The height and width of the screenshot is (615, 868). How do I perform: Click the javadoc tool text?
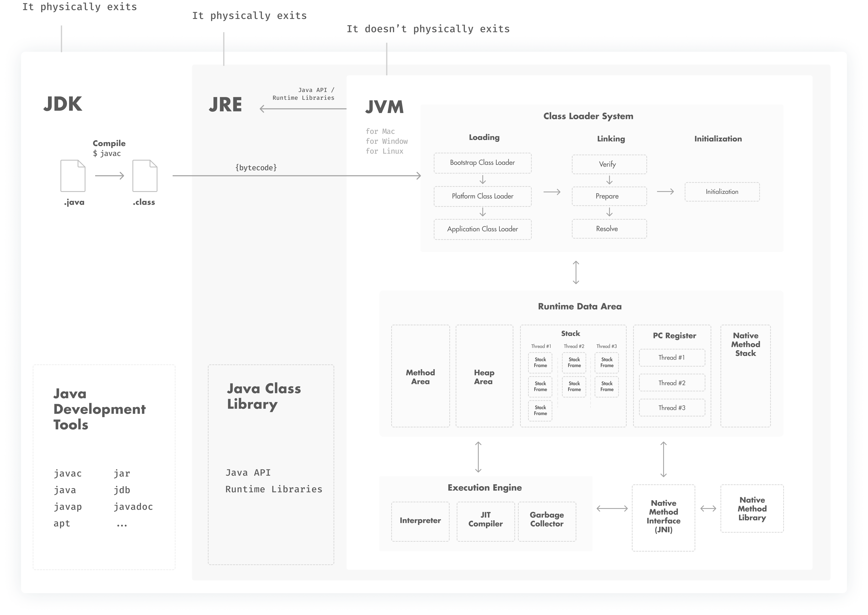pyautogui.click(x=133, y=507)
